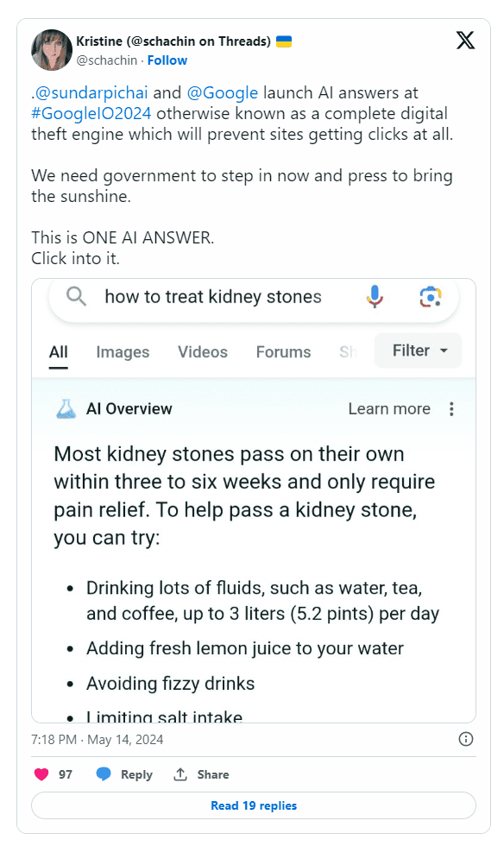Switch to the Images tab
The image size is (504, 846).
coord(123,352)
